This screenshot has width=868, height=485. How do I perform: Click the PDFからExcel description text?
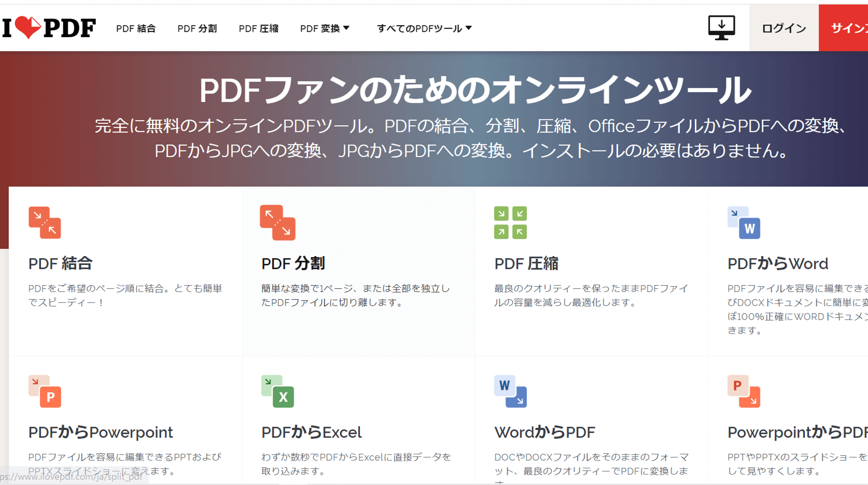356,464
